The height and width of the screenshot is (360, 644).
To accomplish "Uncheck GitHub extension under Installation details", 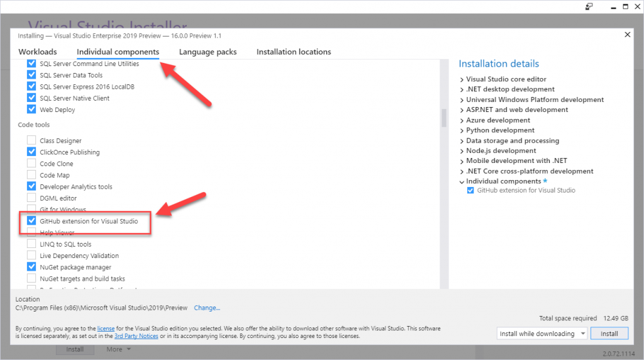I will pos(470,190).
